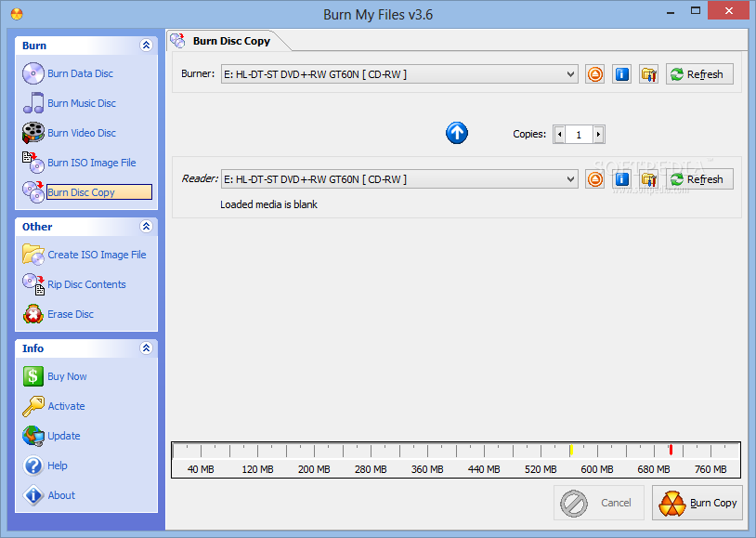Viewport: 756px width, 538px height.
Task: Click the yellow marker on capacity bar
Action: click(571, 450)
